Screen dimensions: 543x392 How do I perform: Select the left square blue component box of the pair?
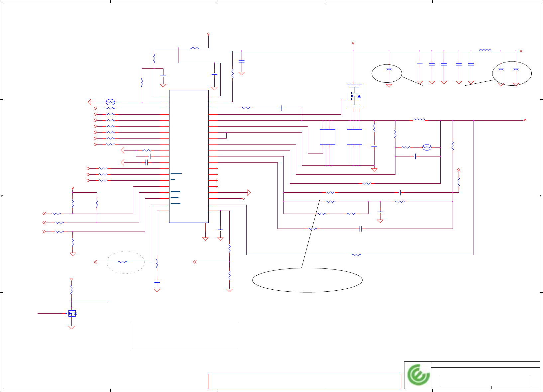[327, 137]
